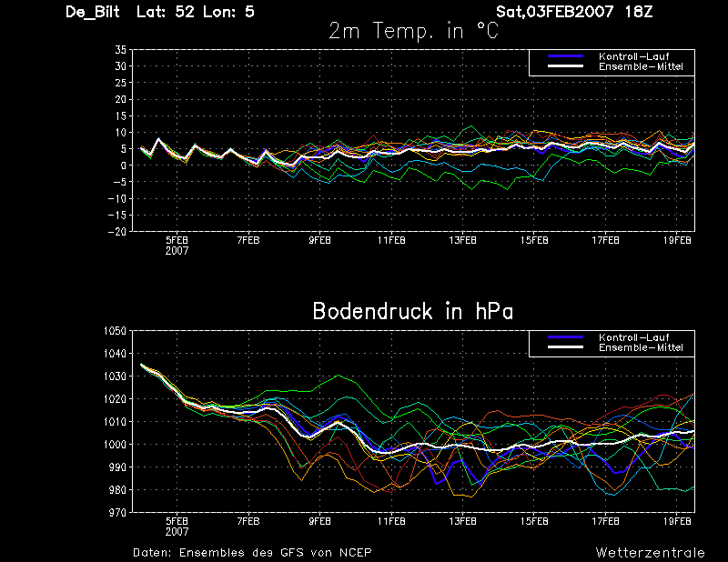Click the Wetterzentrale credit text
Screen dimensions: 728x562
click(650, 552)
